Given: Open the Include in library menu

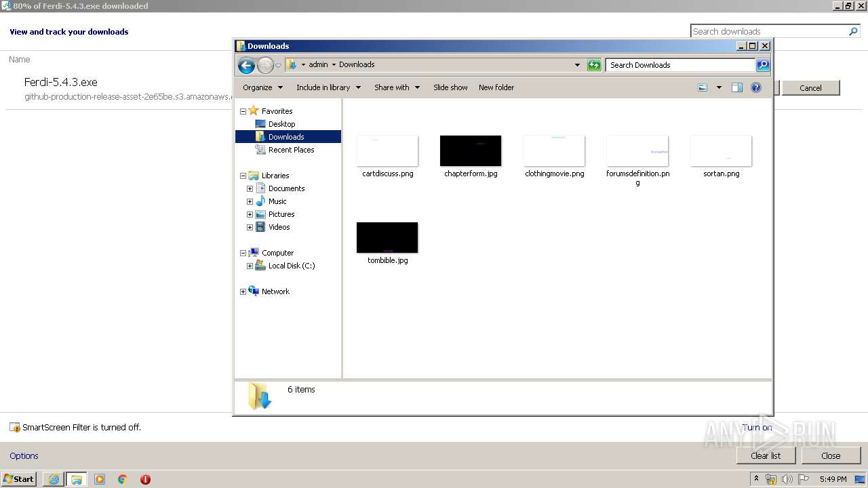Looking at the screenshot, I should tap(328, 87).
